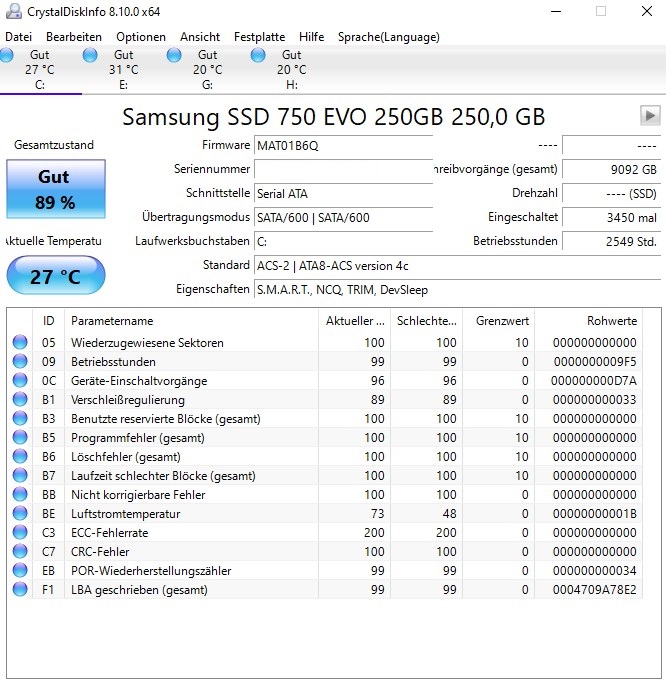
Task: Click the Schnittstelle field Serial ATA
Action: tap(343, 193)
